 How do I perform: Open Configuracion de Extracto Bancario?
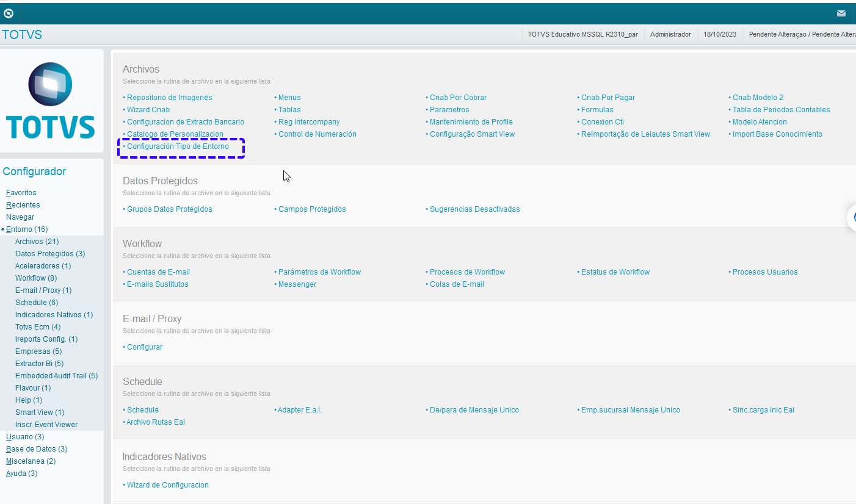[x=186, y=122]
